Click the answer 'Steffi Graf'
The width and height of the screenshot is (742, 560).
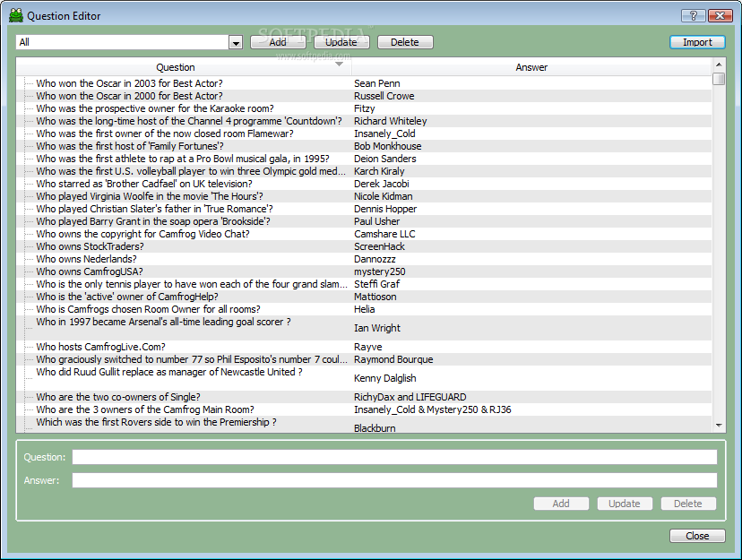pyautogui.click(x=376, y=284)
